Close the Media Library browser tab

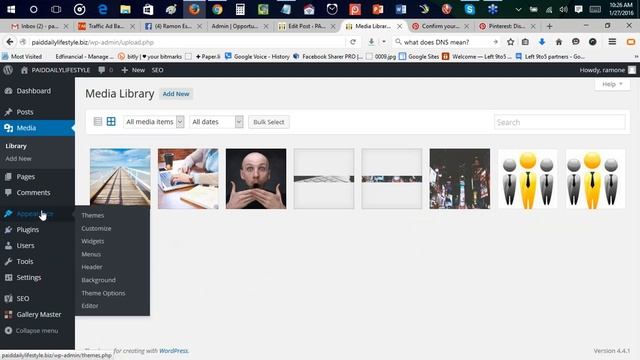click(x=400, y=26)
